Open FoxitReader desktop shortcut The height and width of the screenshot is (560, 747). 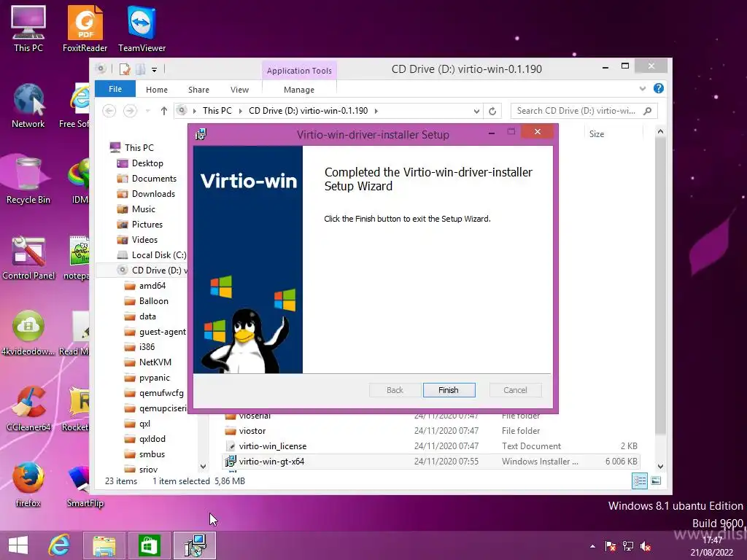coord(85,28)
